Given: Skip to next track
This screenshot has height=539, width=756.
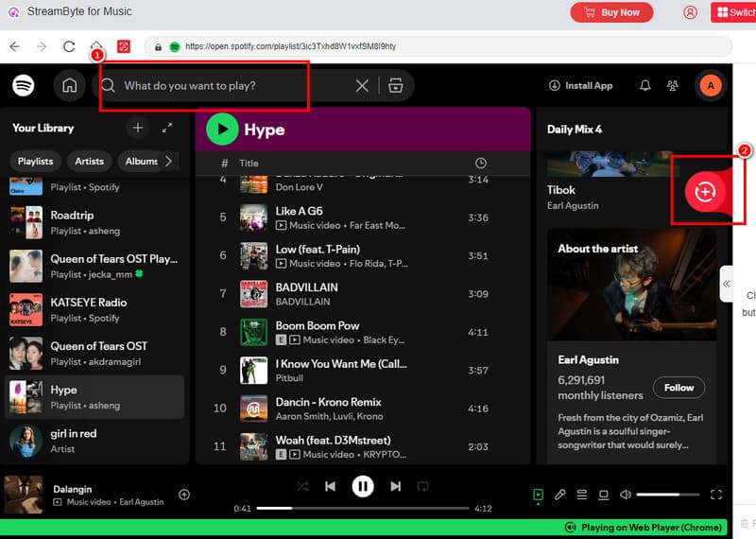Looking at the screenshot, I should (x=395, y=486).
